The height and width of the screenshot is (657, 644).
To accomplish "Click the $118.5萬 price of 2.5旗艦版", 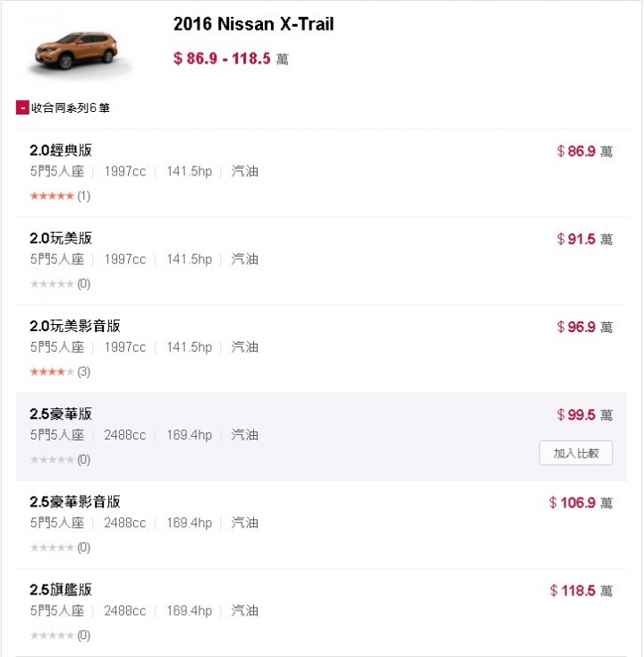I will pyautogui.click(x=581, y=591).
